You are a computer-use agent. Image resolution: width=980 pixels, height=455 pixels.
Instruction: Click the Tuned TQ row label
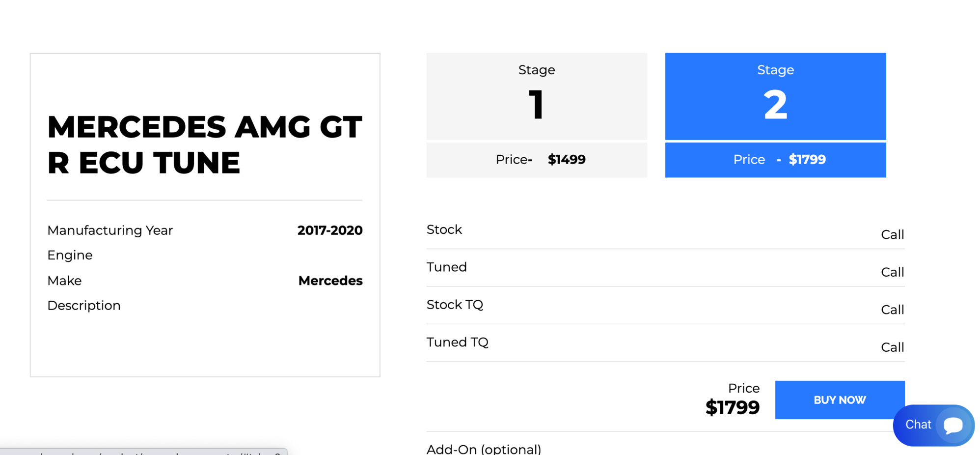coord(457,342)
